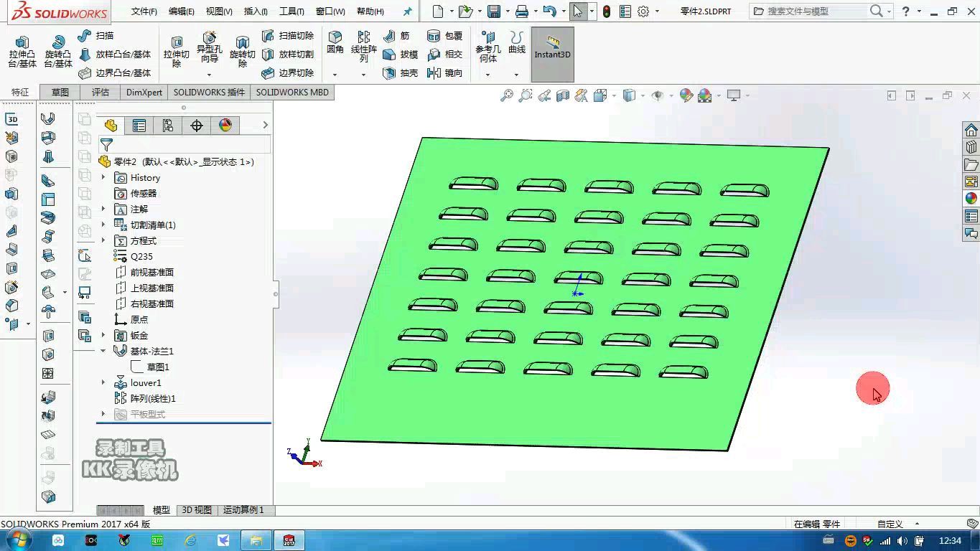Expand the 方程式 equations node
The image size is (980, 551).
tap(103, 240)
